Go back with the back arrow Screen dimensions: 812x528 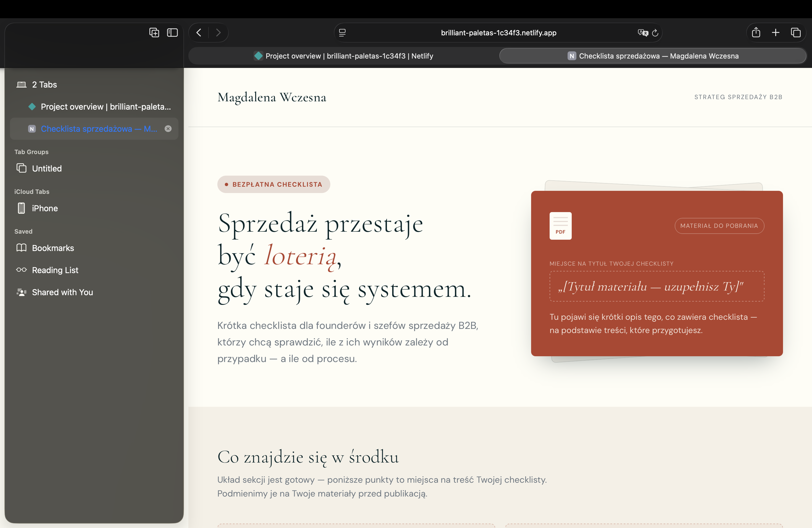[x=199, y=33]
